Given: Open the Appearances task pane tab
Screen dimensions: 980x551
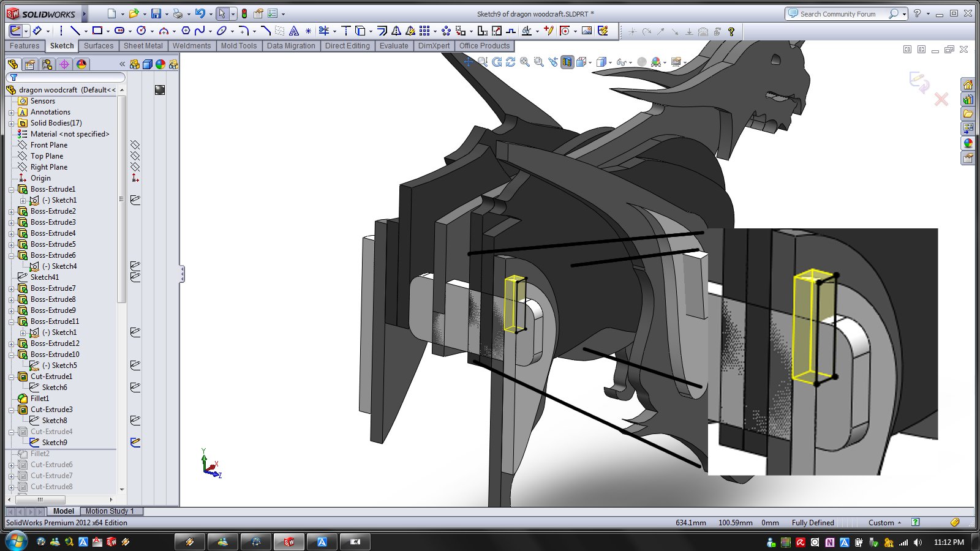Looking at the screenshot, I should pyautogui.click(x=968, y=143).
